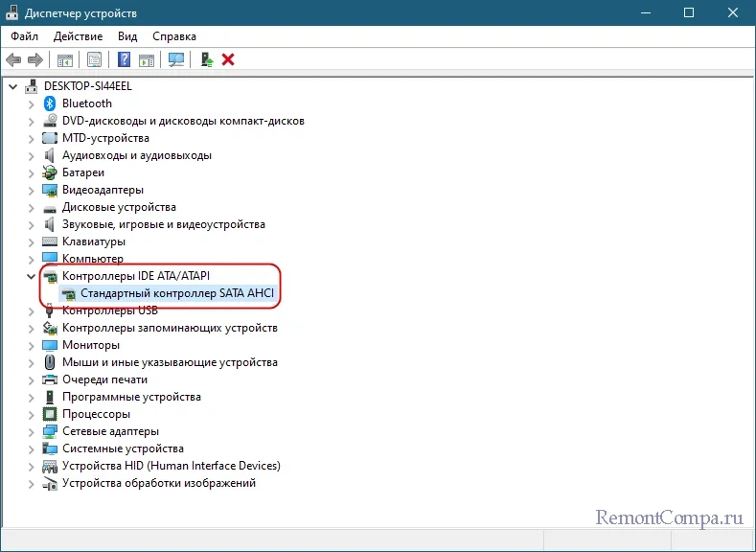Click the Диспетчер устройств title bar icon
Screen dimensions: 756x552
12,13
